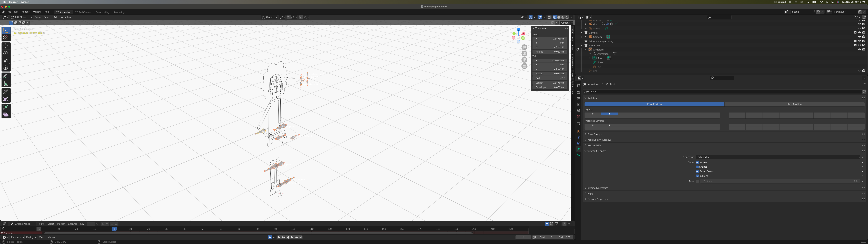Screen dimensions: 868x244
Task: Select the Measure tool
Action: [x=6, y=84]
